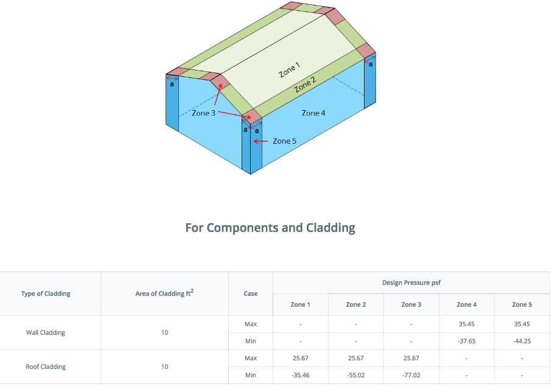Select the Zone 3 label in diagram
Screen dimensions: 555x392
click(x=203, y=113)
